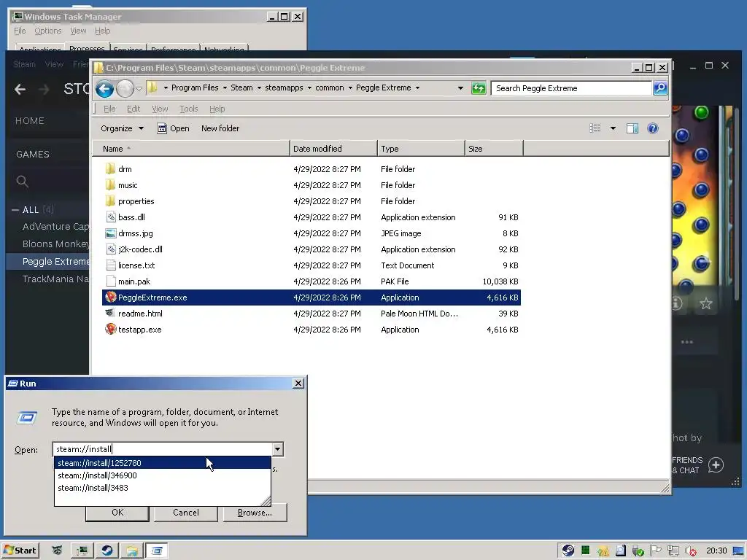The height and width of the screenshot is (560, 747).
Task: Toggle the preview pane icon
Action: 632,128
